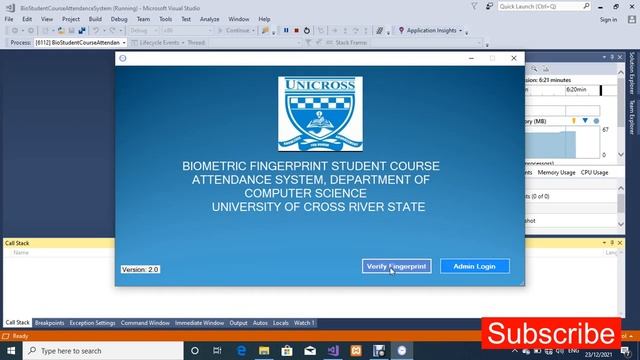Viewport: 640px width, 360px height.
Task: Open the Diagnostic Tools window options dropdown arrow
Action: [x=604, y=57]
